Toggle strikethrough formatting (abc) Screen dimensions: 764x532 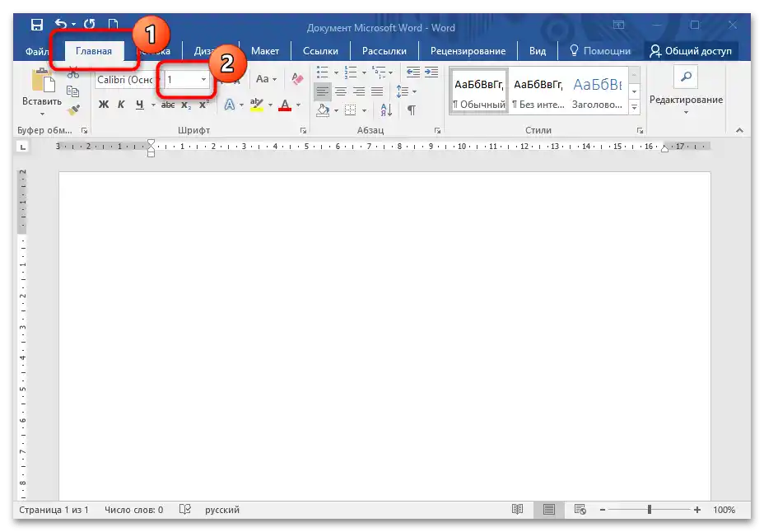click(x=168, y=105)
